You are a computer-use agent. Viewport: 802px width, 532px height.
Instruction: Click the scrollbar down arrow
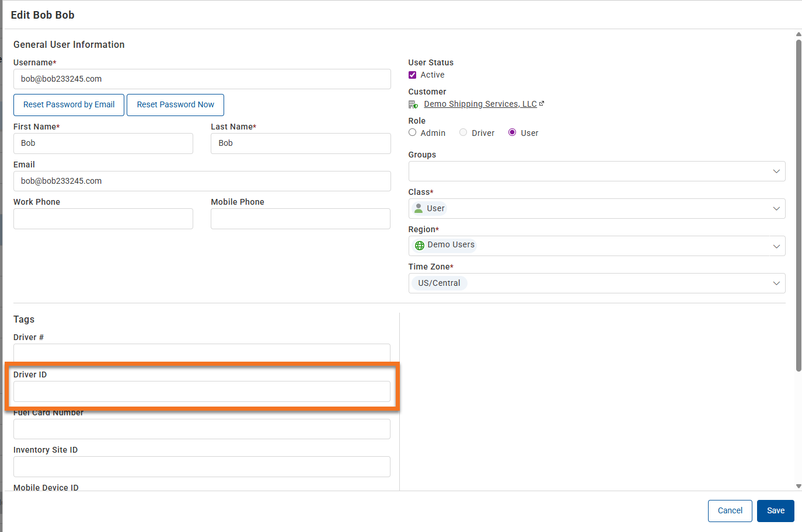pos(798,486)
